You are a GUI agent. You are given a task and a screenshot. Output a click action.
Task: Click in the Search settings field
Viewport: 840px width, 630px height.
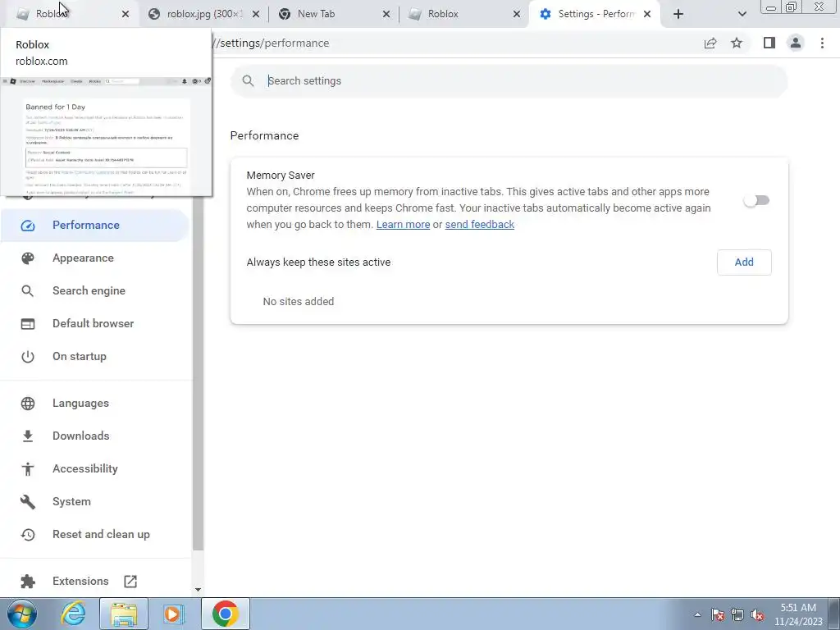click(509, 81)
